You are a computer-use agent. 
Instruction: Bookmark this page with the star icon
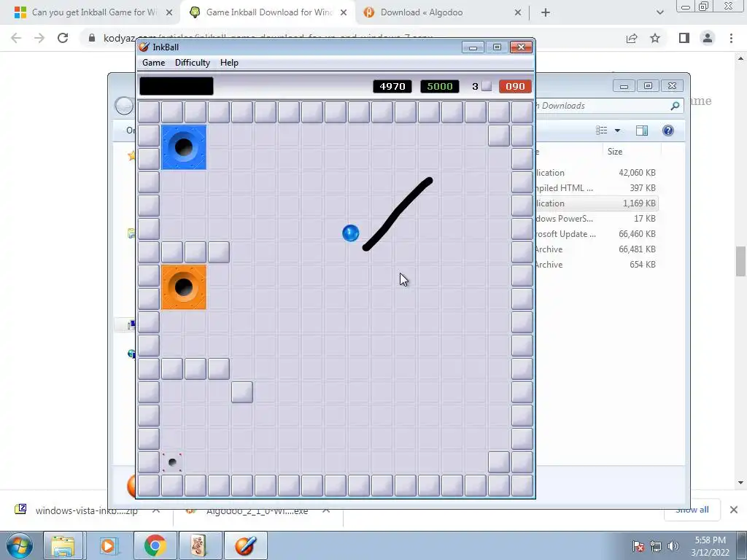655,38
